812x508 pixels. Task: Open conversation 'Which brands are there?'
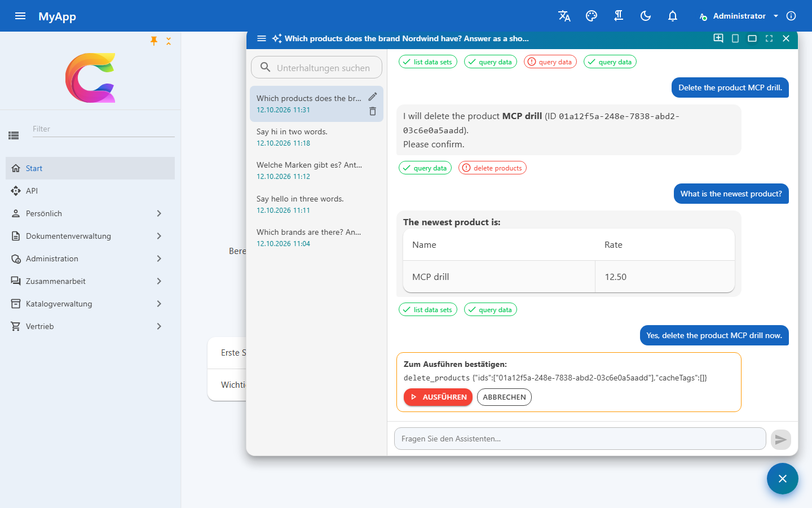coord(316,238)
